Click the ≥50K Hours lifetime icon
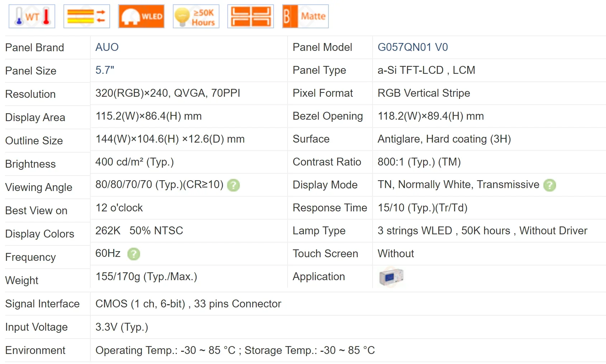 [x=196, y=16]
